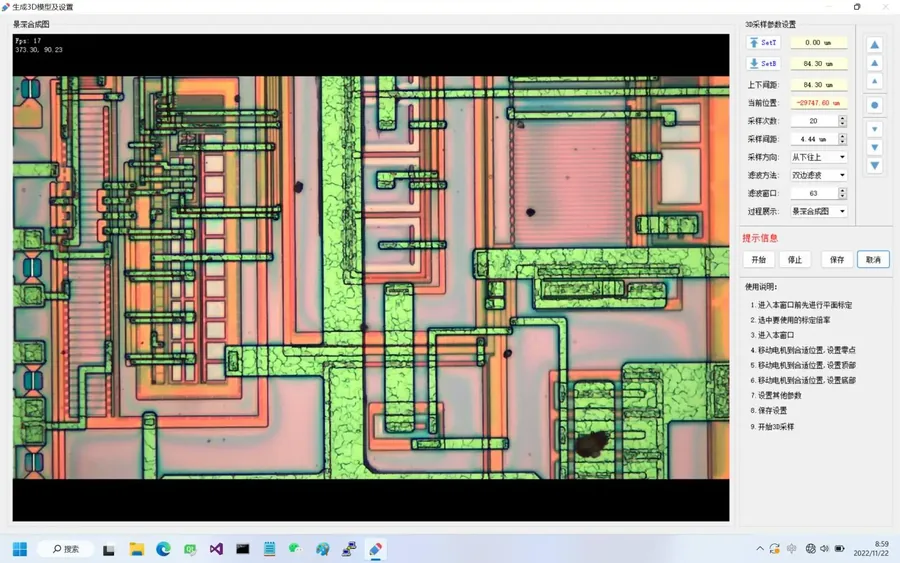Viewport: 900px width, 563px height.
Task: Open the 过程展示 dropdown showing 景深合成图
Action: click(818, 211)
